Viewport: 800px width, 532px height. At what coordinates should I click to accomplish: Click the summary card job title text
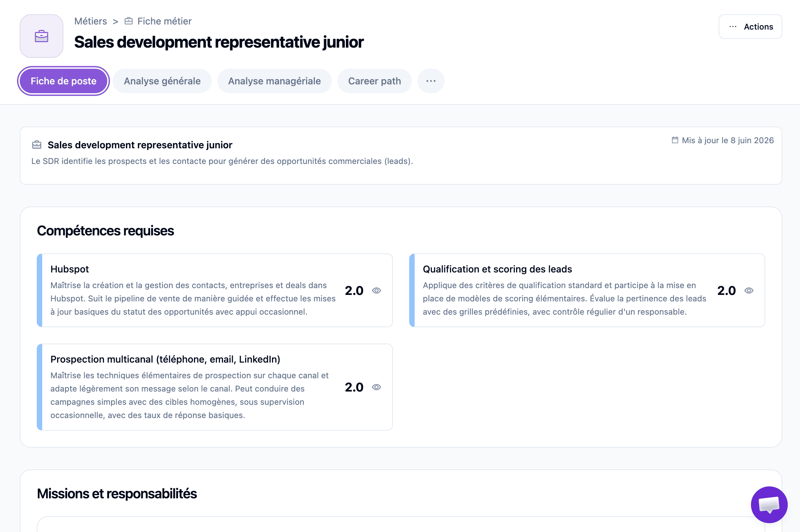coord(140,145)
